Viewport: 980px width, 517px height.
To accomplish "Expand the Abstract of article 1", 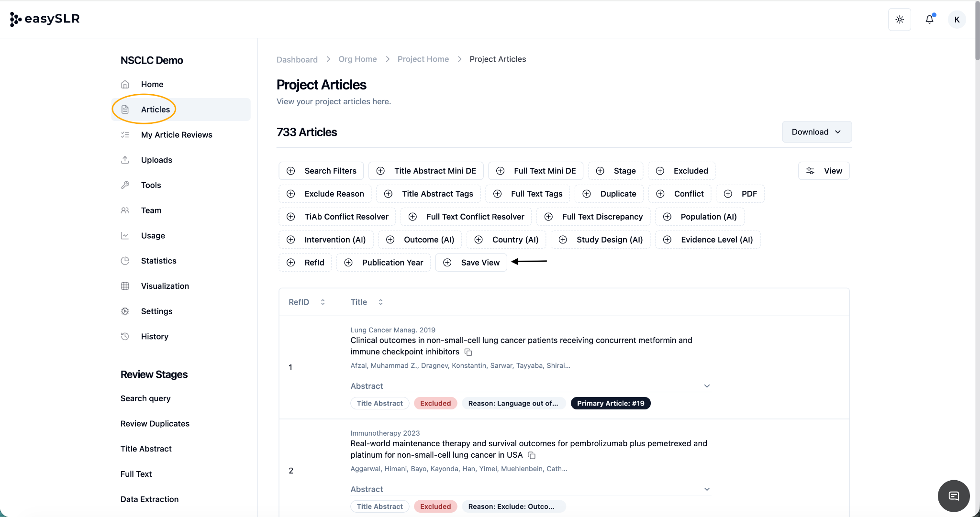I will (707, 386).
